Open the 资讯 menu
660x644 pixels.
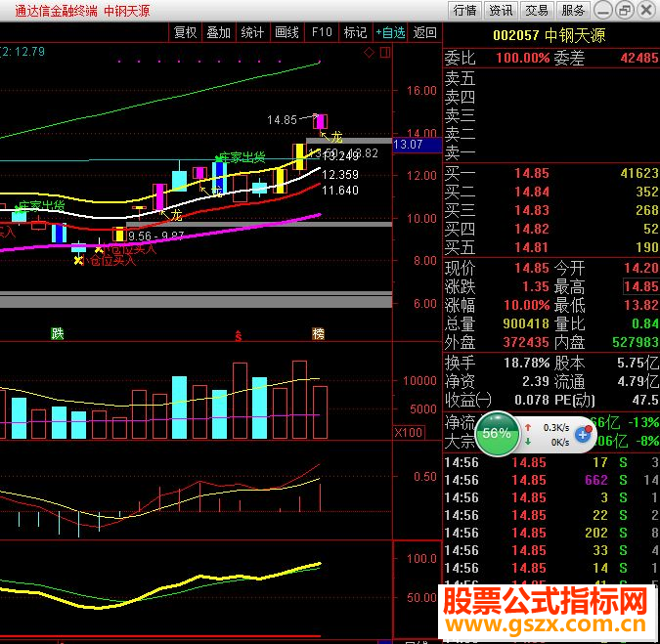point(501,10)
